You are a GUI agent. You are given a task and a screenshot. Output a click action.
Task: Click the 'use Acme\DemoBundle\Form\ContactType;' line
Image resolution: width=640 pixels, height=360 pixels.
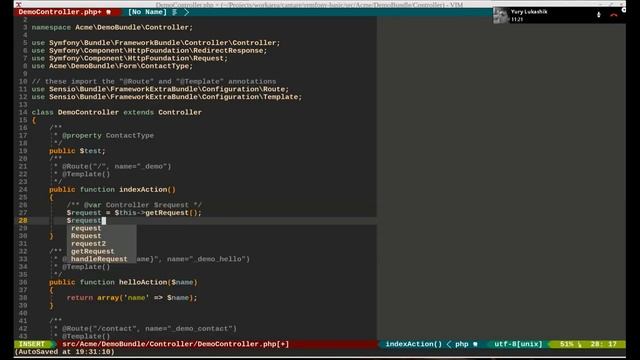click(112, 66)
